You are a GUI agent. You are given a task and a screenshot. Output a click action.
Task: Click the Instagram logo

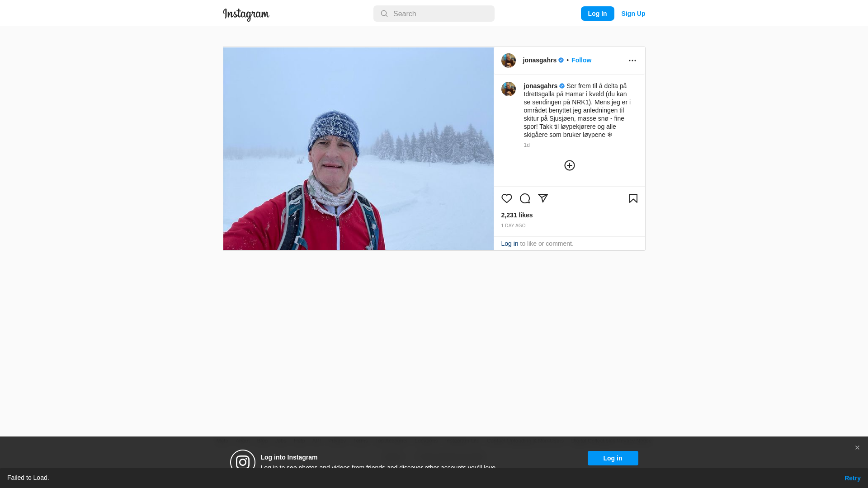(x=246, y=14)
